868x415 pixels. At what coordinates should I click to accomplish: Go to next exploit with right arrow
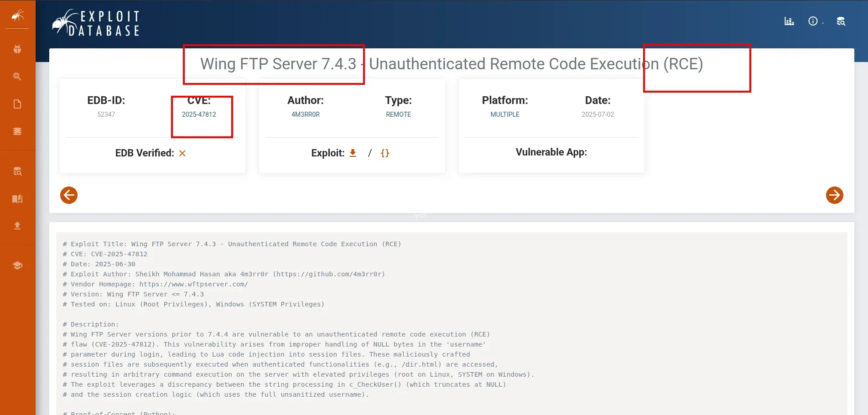[x=834, y=195]
